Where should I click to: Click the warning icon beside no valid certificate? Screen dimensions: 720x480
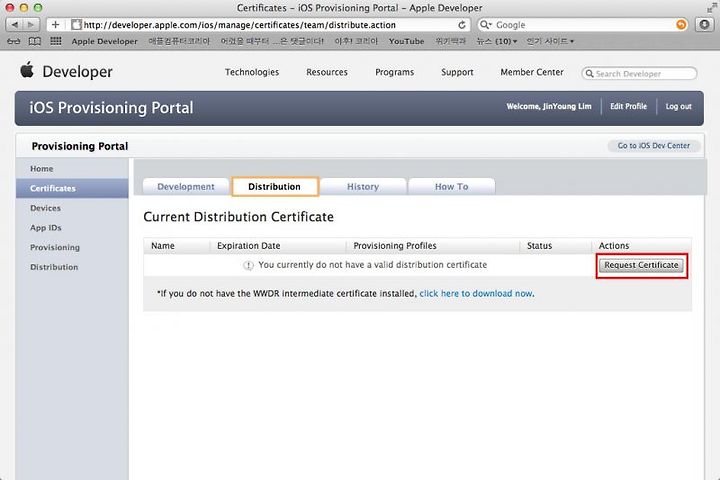click(x=248, y=265)
